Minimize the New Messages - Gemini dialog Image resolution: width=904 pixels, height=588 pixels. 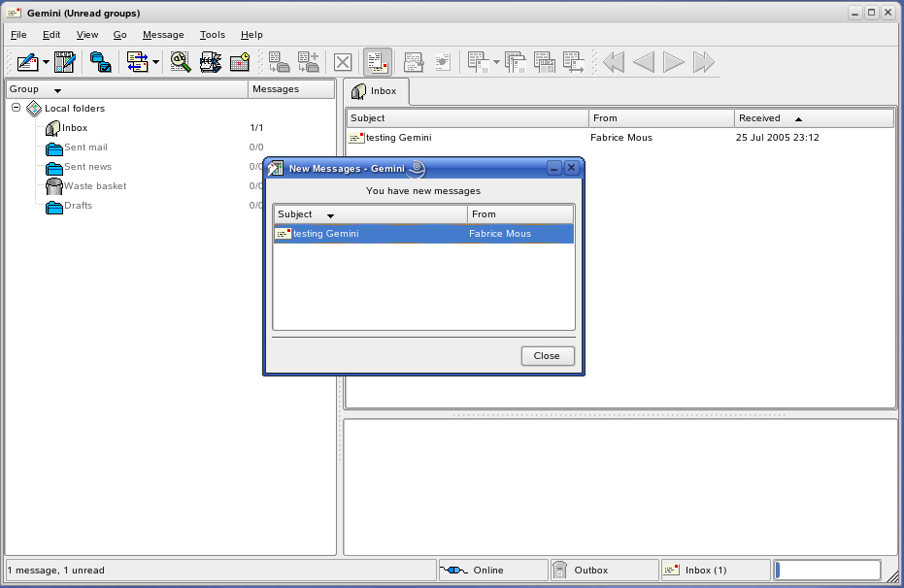[x=554, y=168]
